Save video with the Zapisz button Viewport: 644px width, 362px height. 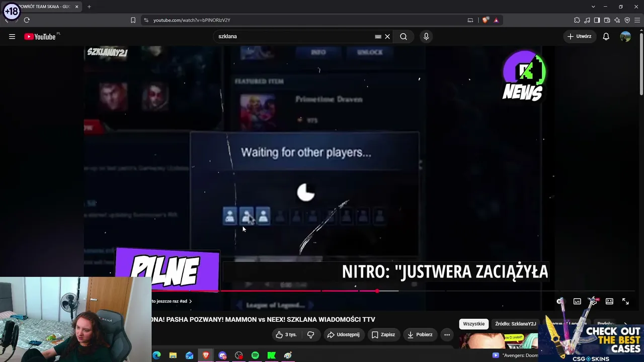coord(383,334)
